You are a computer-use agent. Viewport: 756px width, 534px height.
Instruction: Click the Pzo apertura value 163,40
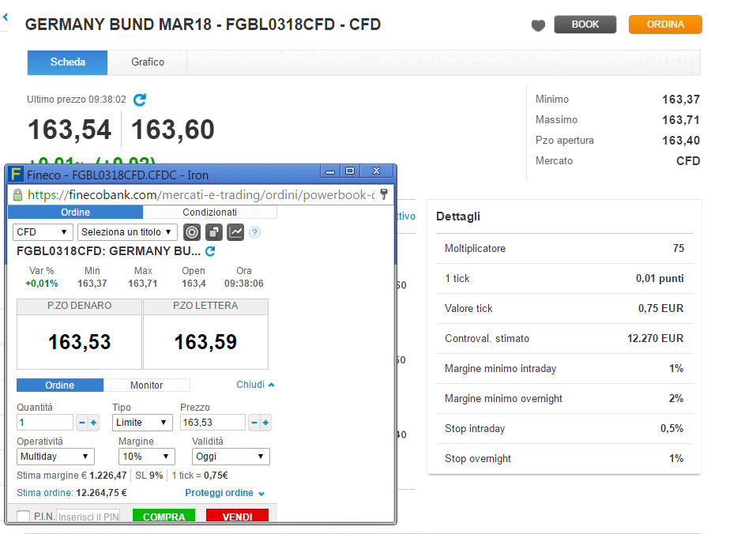[x=681, y=141]
